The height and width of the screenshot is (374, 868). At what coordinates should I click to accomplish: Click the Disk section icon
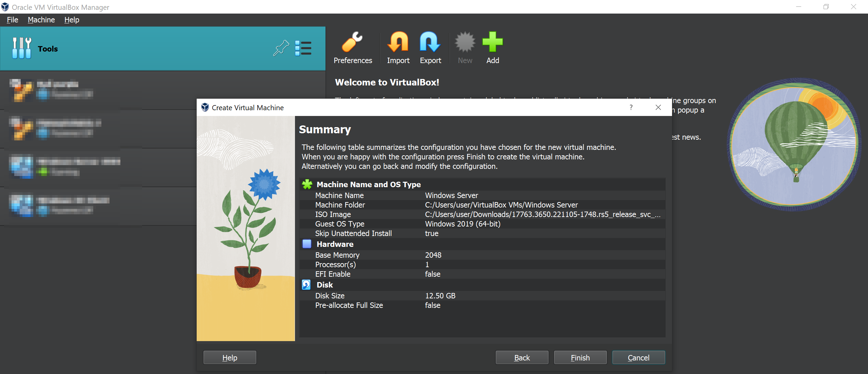(x=306, y=285)
